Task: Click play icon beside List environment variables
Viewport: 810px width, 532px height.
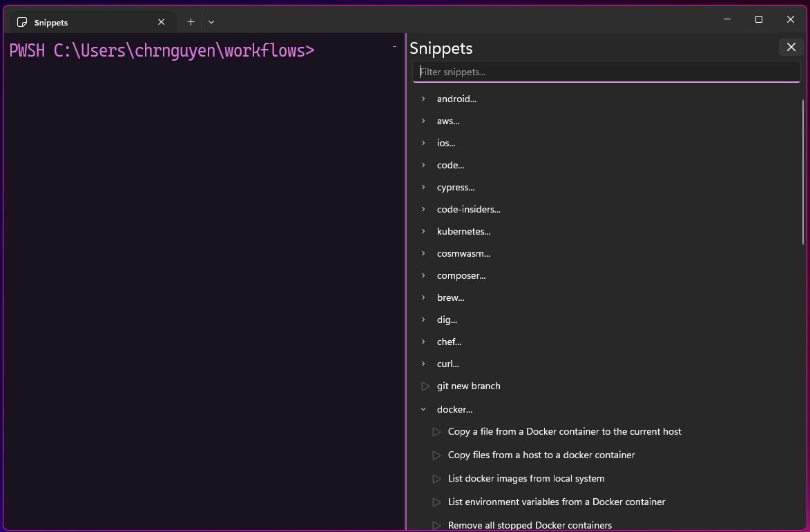Action: (436, 502)
